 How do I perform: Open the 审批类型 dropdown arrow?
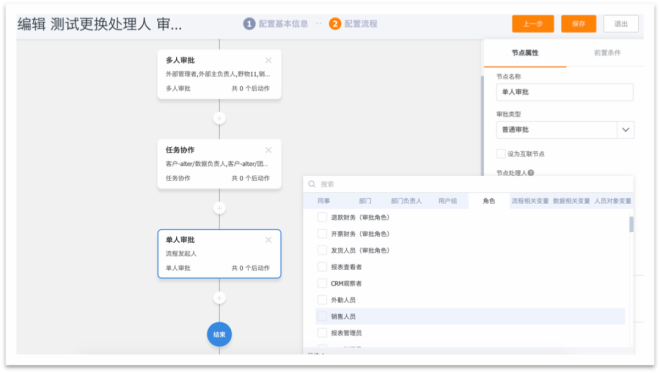point(625,130)
